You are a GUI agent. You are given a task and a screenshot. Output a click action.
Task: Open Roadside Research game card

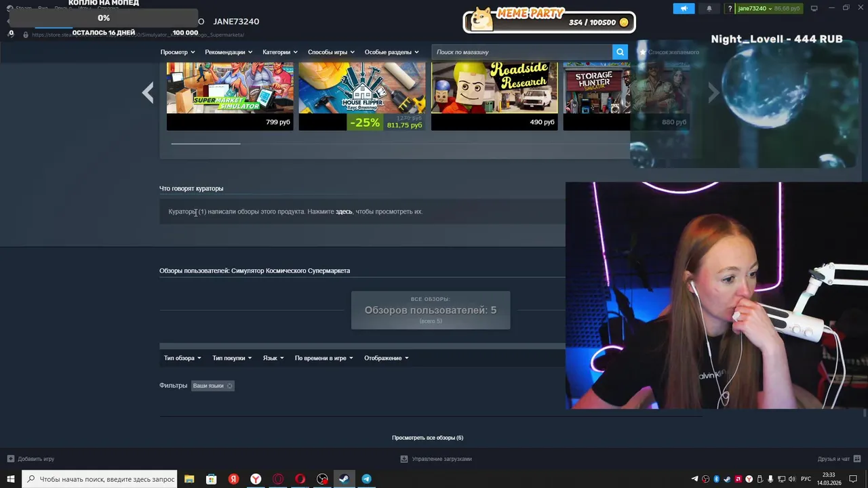pyautogui.click(x=494, y=96)
